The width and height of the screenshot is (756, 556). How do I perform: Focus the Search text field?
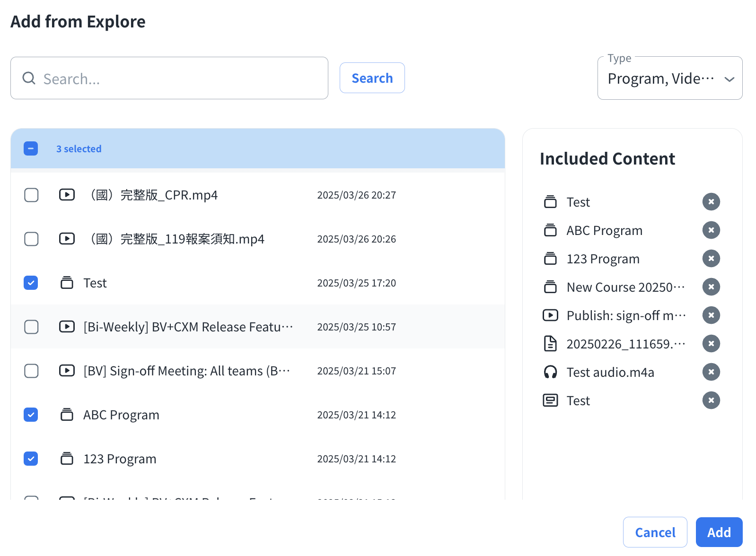pos(180,78)
